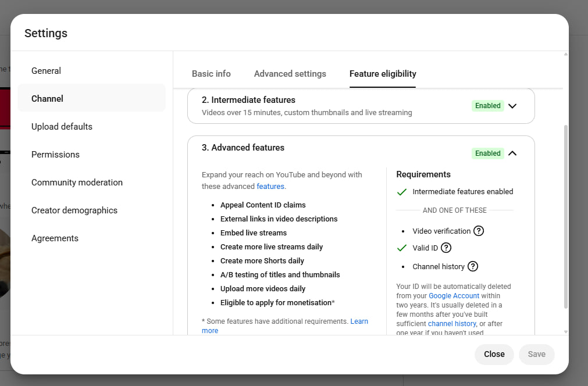Open the Google Account link
Viewport: 588px width, 386px height.
click(x=454, y=296)
